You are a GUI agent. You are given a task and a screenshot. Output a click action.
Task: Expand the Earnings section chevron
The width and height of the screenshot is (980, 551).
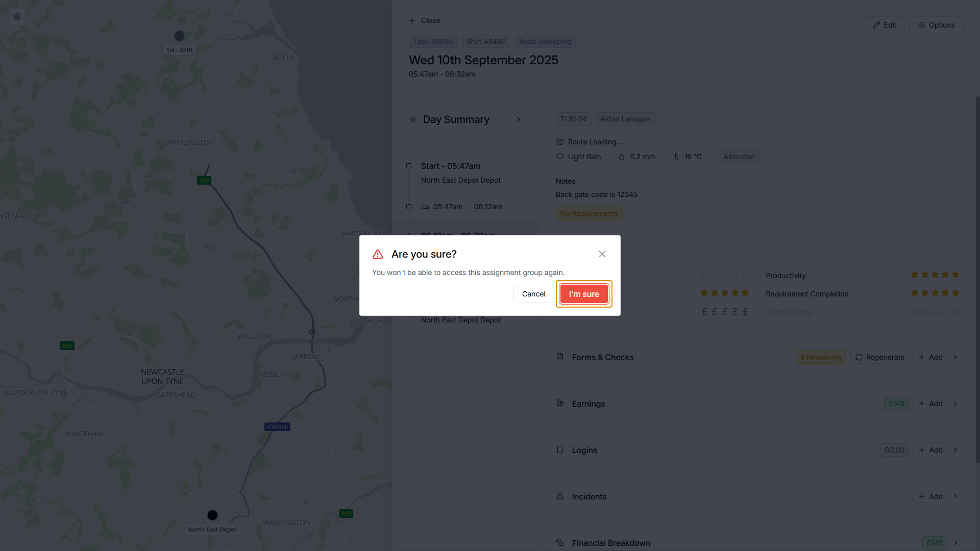coord(955,404)
